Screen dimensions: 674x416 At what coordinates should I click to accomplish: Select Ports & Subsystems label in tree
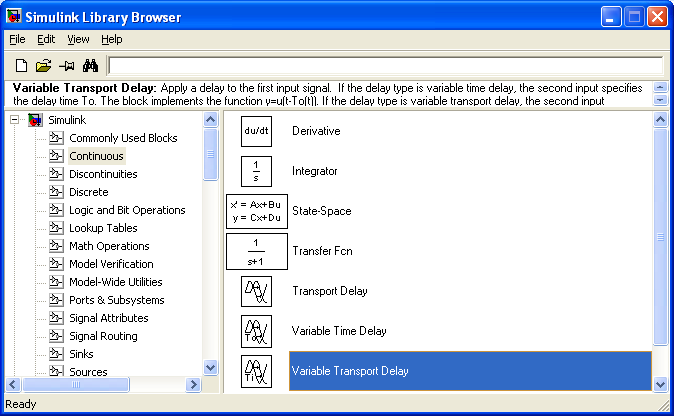[116, 300]
